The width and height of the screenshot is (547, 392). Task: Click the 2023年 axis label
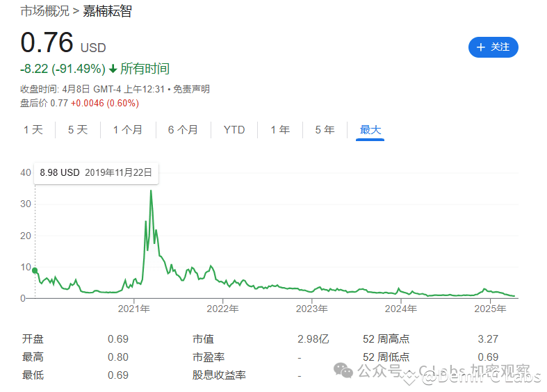[x=312, y=309]
